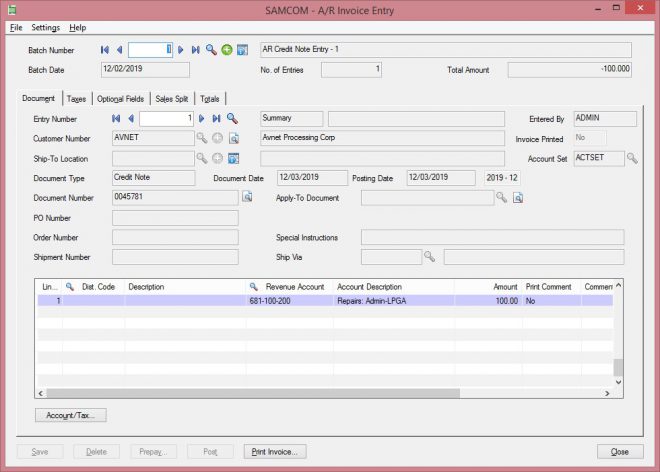Click the Save button
660x472 pixels.
coord(40,452)
